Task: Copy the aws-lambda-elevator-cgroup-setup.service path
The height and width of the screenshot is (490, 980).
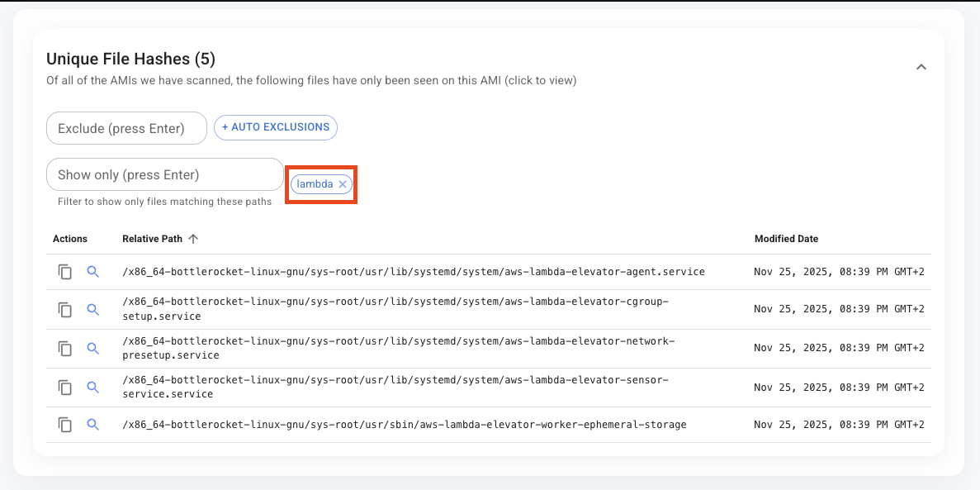Action: (x=65, y=310)
